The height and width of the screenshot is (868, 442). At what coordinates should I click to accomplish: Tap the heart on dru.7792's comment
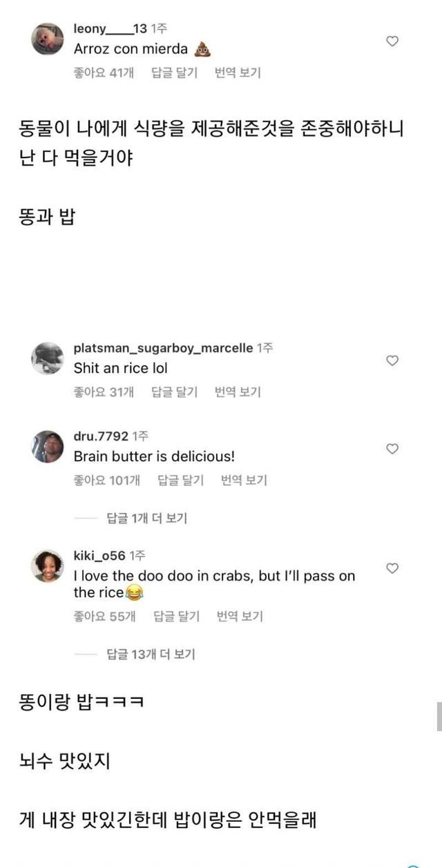(392, 449)
